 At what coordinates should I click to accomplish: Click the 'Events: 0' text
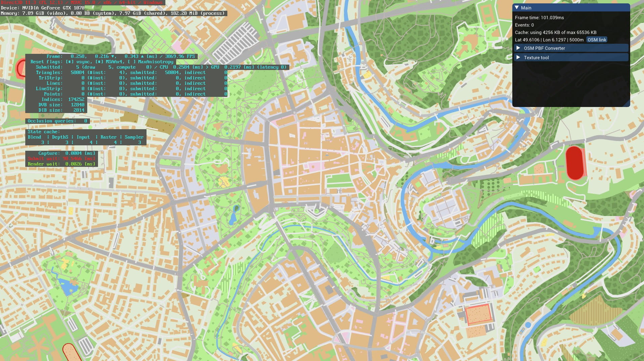tap(524, 25)
